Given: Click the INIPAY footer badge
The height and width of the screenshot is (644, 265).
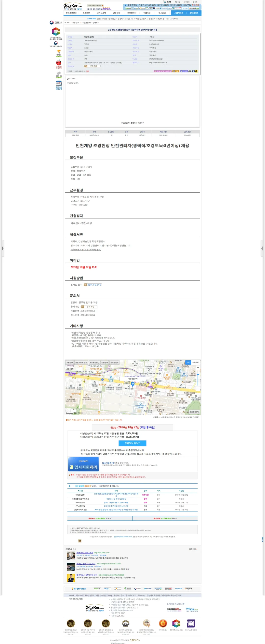Looking at the screenshot, I should point(191,623).
